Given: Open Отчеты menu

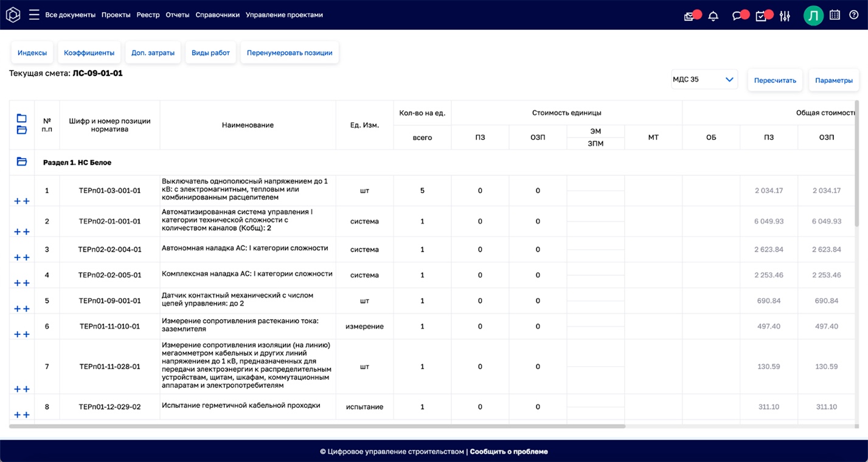Looking at the screenshot, I should 178,15.
